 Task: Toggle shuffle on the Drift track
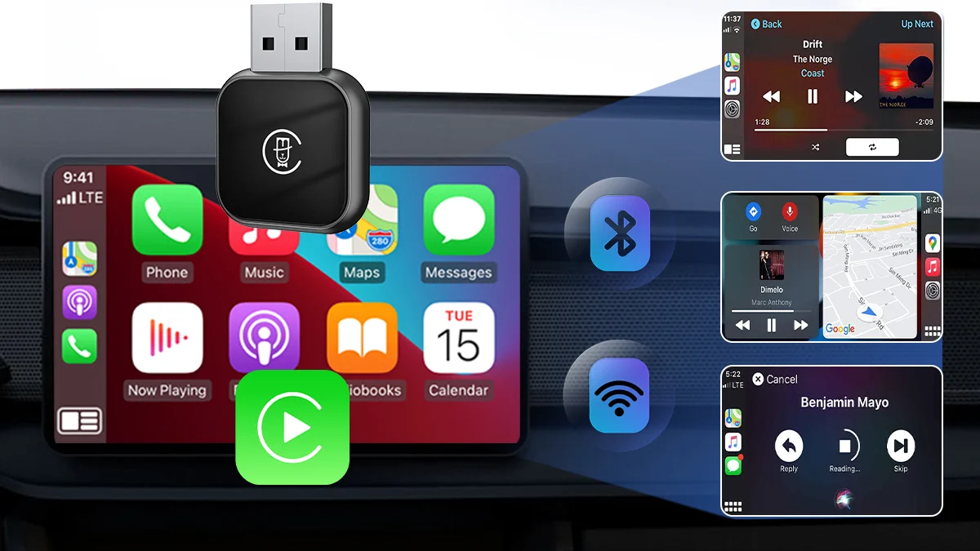815,146
